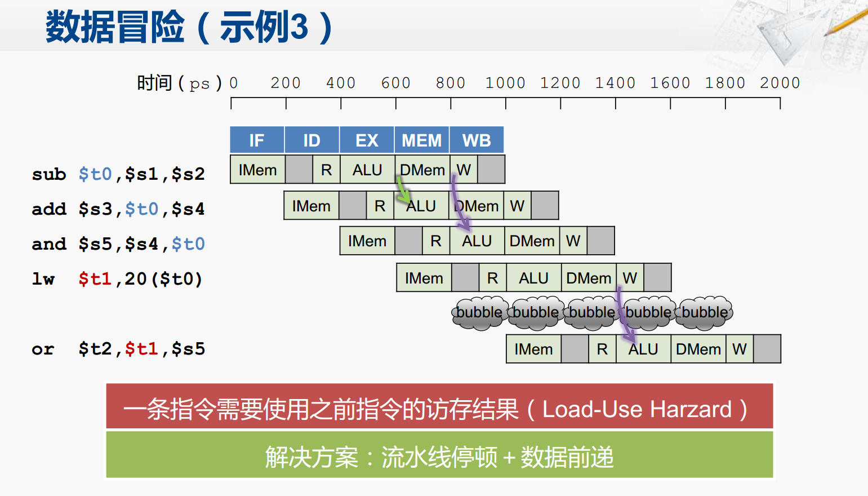Image resolution: width=868 pixels, height=496 pixels.
Task: Click ALU box in the sub row
Action: click(367, 170)
